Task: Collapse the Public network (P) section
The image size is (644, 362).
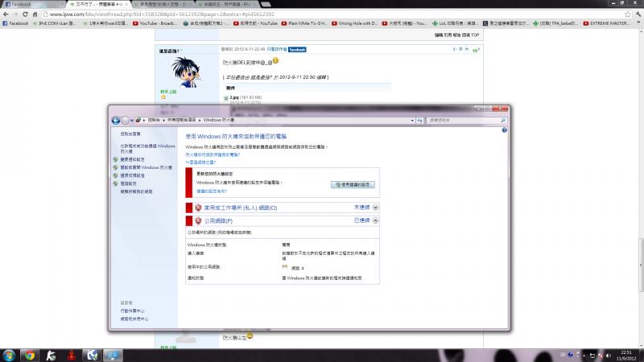Action: tap(375, 220)
